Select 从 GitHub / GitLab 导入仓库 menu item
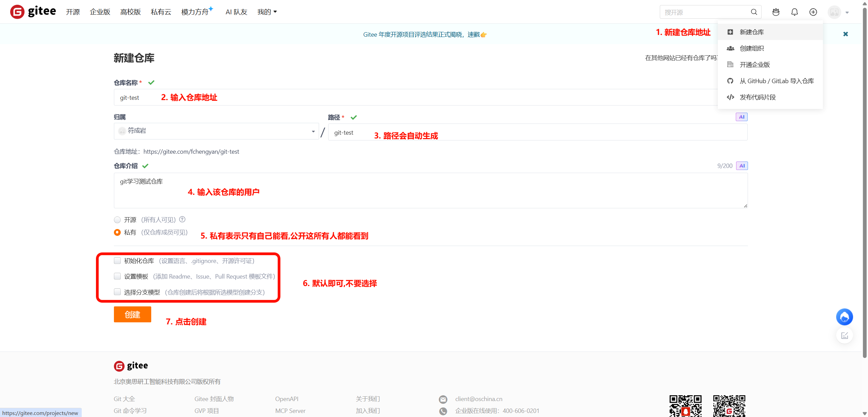 click(x=776, y=81)
